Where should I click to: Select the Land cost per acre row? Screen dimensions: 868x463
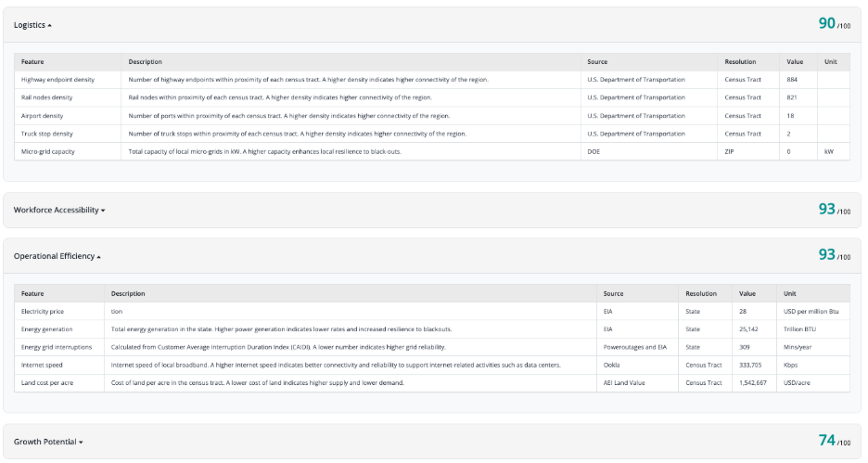pos(47,382)
